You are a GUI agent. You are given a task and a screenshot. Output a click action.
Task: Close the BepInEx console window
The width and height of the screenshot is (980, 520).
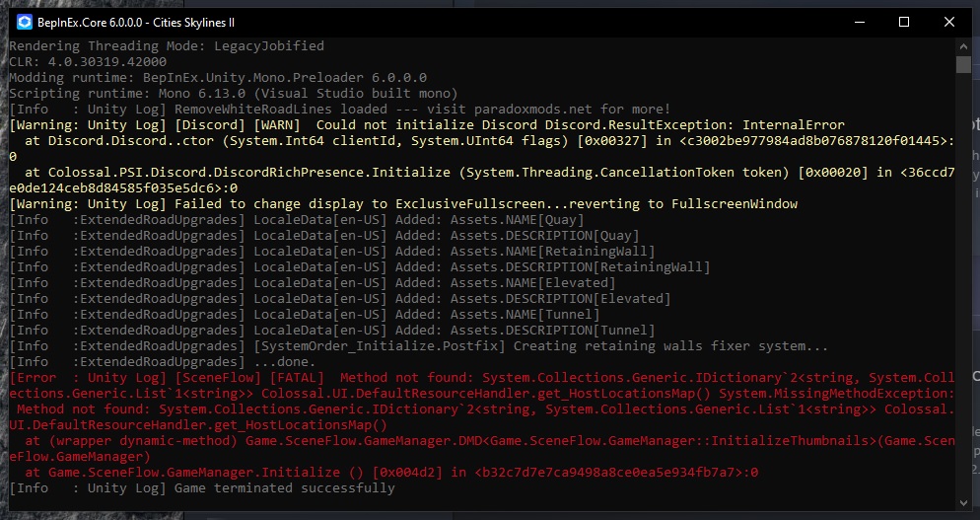[948, 22]
